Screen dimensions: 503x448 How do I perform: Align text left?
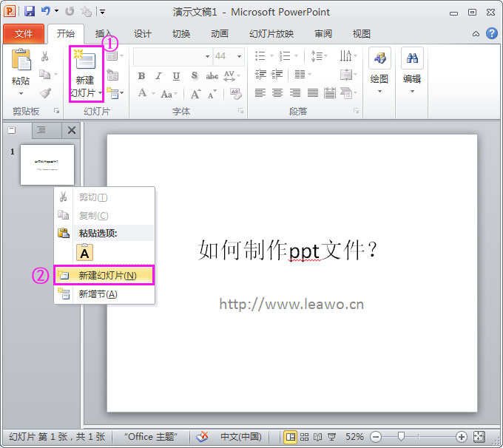pos(260,93)
